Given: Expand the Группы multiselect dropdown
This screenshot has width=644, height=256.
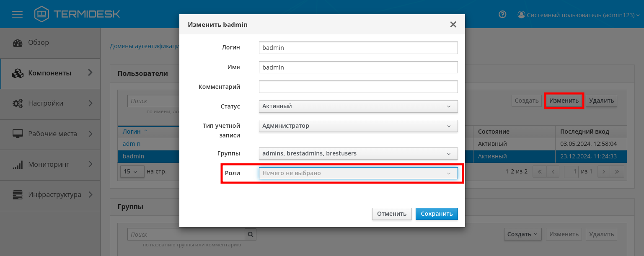Looking at the screenshot, I should pos(358,153).
